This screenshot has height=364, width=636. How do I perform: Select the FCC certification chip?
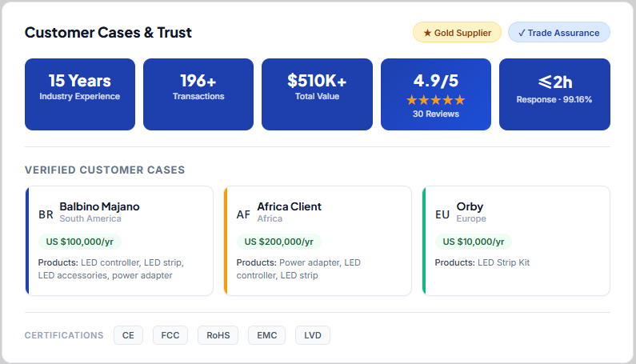pyautogui.click(x=170, y=335)
